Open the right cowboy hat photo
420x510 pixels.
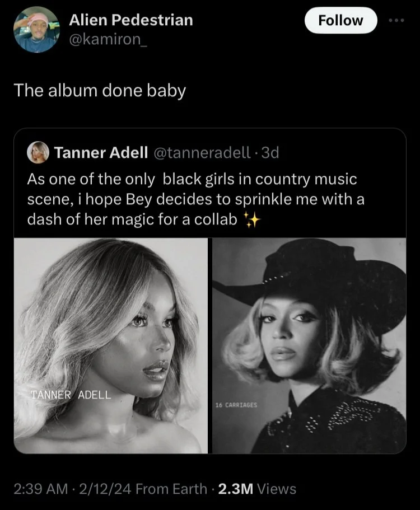pos(309,345)
